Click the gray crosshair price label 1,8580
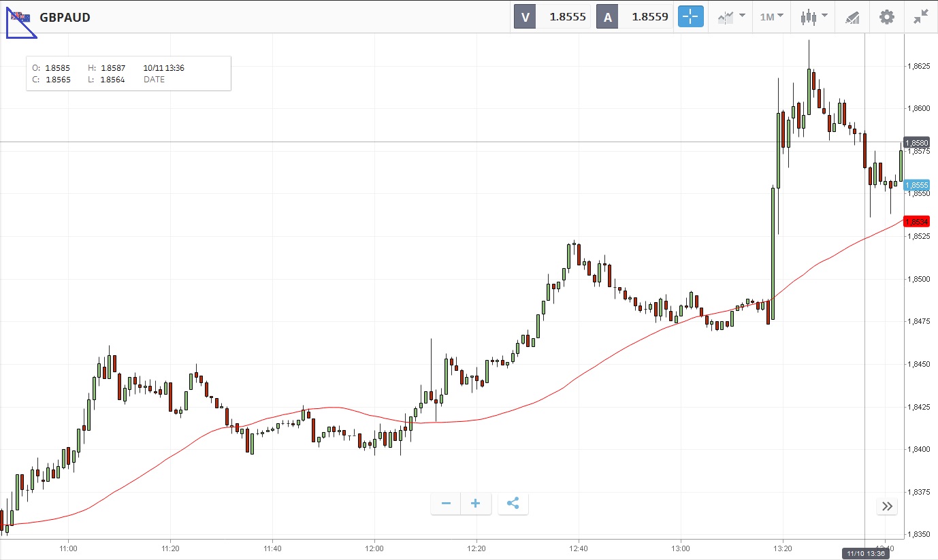The image size is (938, 560). point(916,143)
